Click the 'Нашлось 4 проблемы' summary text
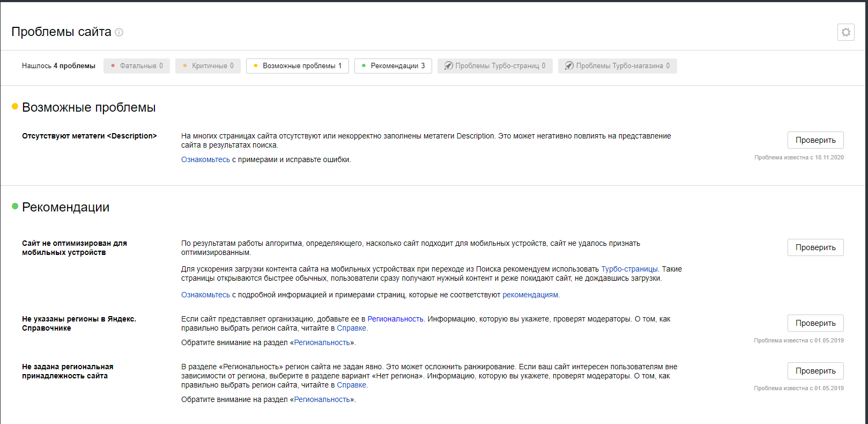Image resolution: width=868 pixels, height=424 pixels. pyautogui.click(x=58, y=66)
